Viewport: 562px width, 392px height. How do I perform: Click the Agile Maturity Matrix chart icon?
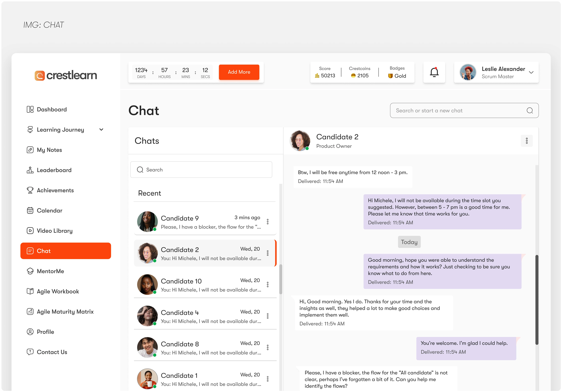(30, 312)
